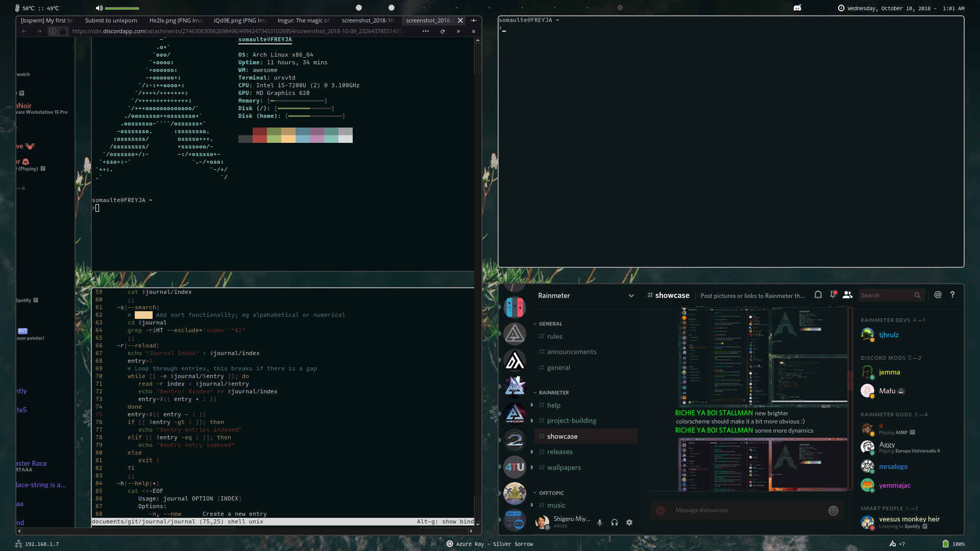This screenshot has width=980, height=551.
Task: Select the Hardcore A-logo server icon
Action: click(514, 414)
